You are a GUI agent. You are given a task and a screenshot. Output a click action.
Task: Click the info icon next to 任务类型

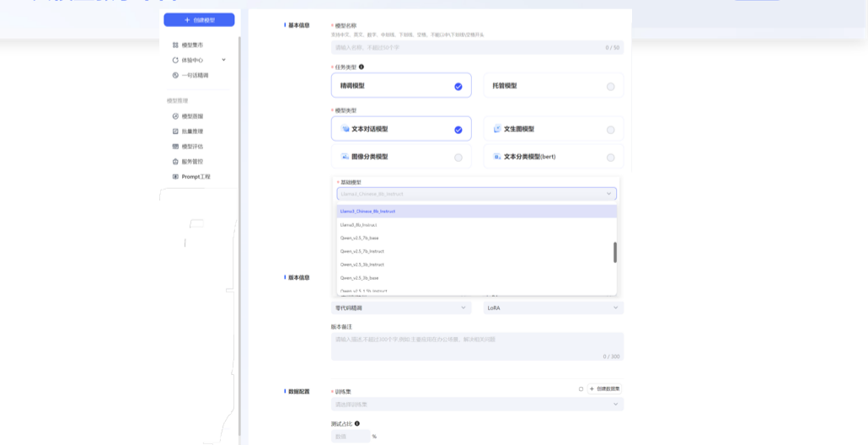(362, 67)
